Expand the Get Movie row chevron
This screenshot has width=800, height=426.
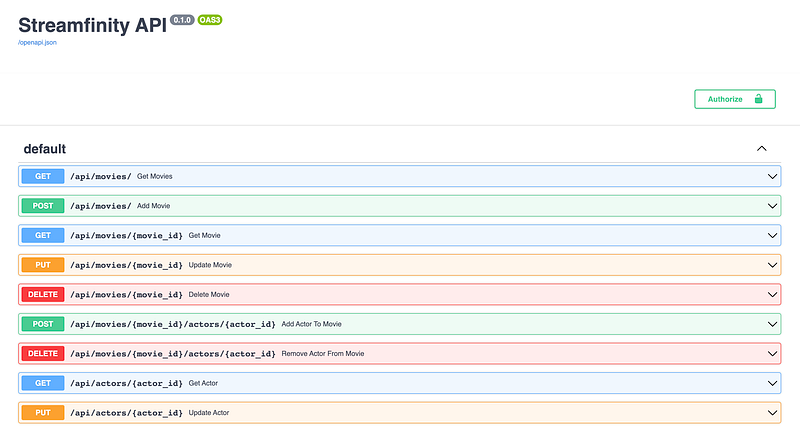[x=772, y=236]
